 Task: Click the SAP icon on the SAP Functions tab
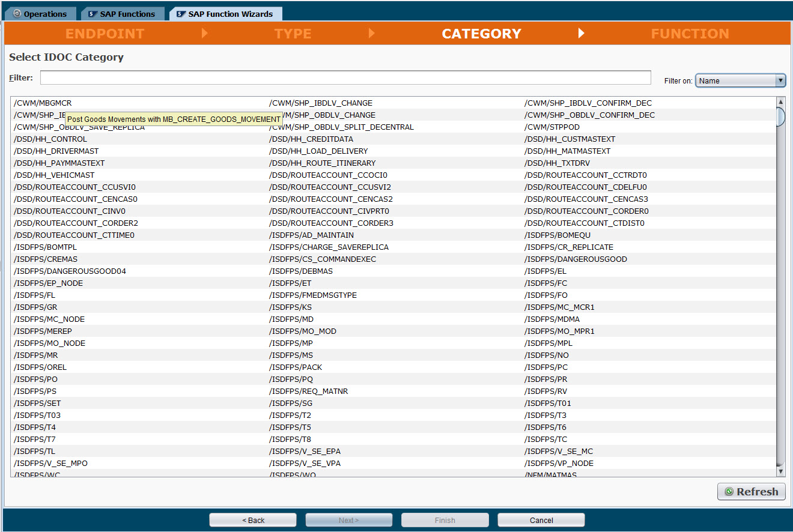[91, 14]
